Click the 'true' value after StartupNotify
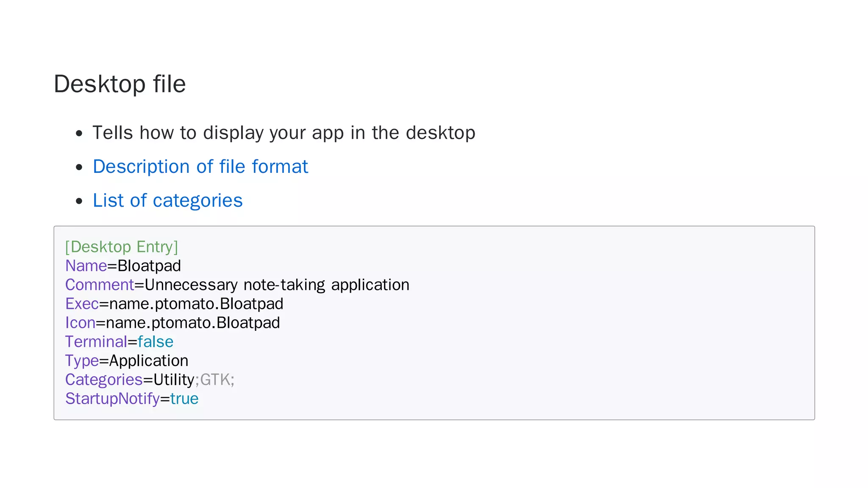Screen dimensions: 868x488 (184, 399)
